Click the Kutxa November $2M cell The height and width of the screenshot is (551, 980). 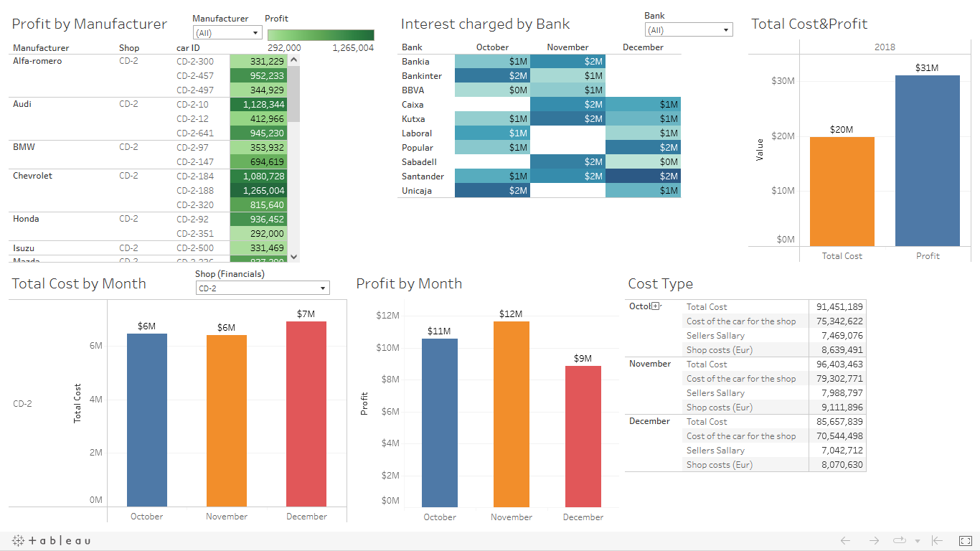(x=567, y=119)
